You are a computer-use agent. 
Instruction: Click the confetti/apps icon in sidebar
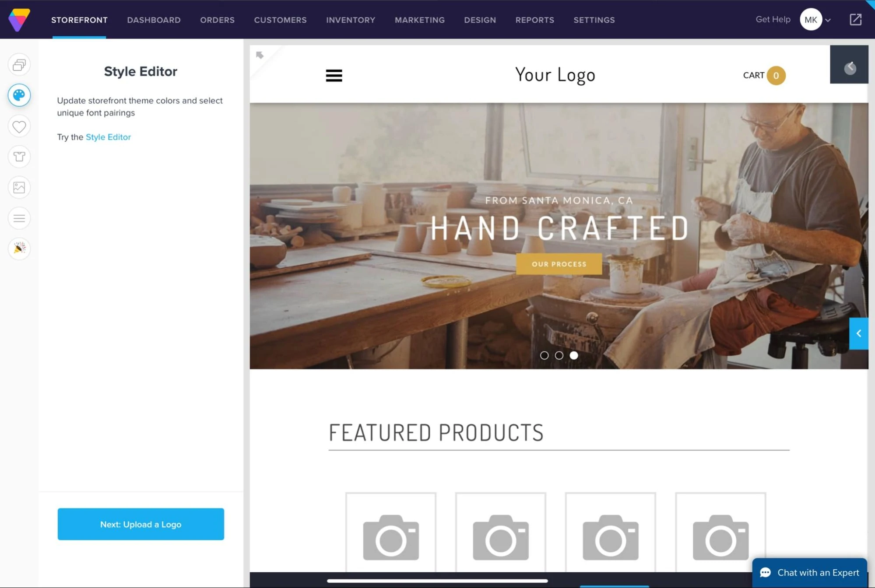[x=18, y=248]
